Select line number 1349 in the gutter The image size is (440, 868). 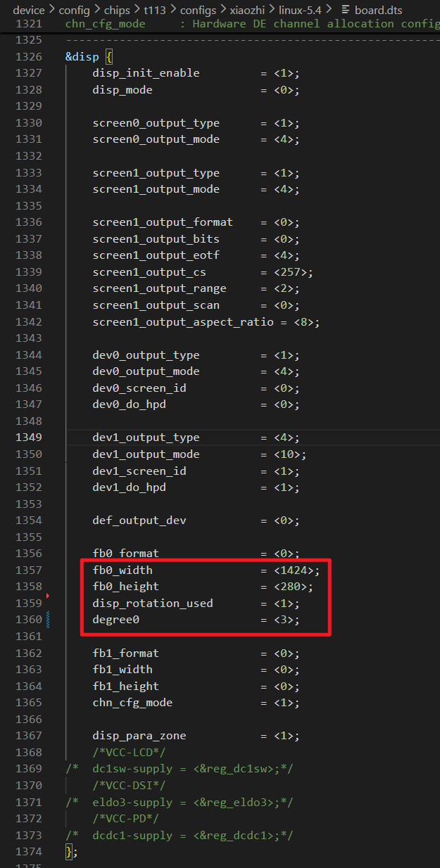tap(28, 438)
